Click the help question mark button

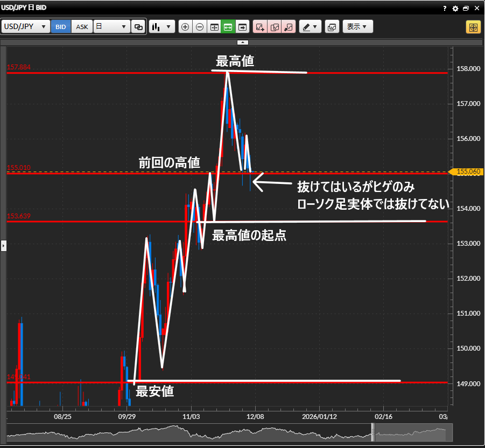(445, 9)
